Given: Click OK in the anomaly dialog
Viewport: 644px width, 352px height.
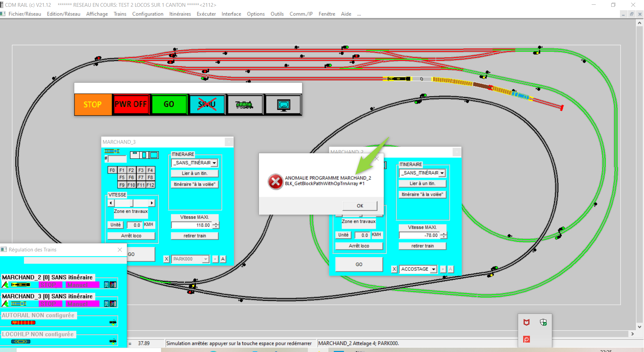Looking at the screenshot, I should (360, 206).
